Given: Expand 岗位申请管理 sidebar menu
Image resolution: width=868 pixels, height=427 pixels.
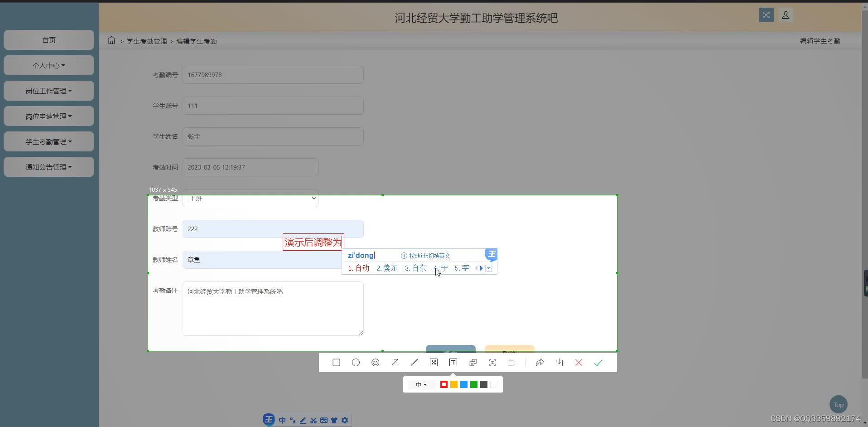Looking at the screenshot, I should (x=49, y=116).
